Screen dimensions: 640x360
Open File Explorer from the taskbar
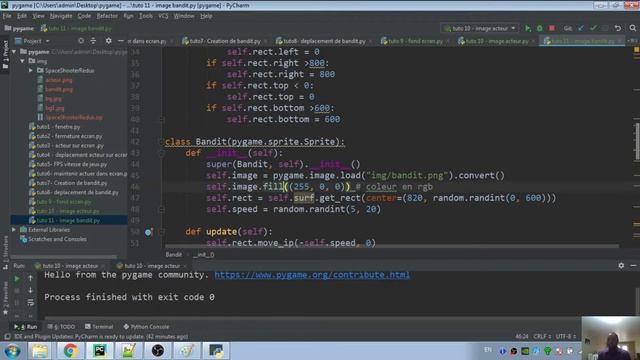click(x=40, y=351)
